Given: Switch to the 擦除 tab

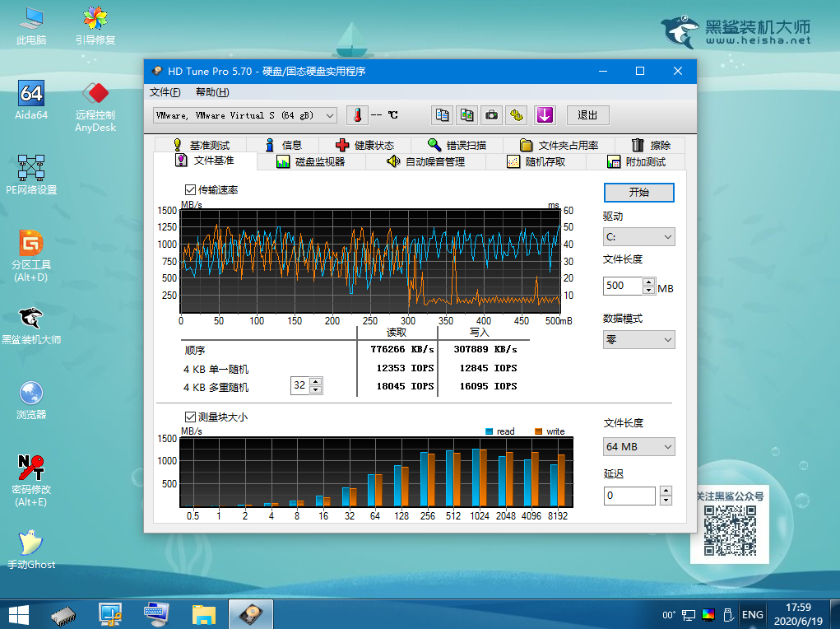Looking at the screenshot, I should 650,146.
